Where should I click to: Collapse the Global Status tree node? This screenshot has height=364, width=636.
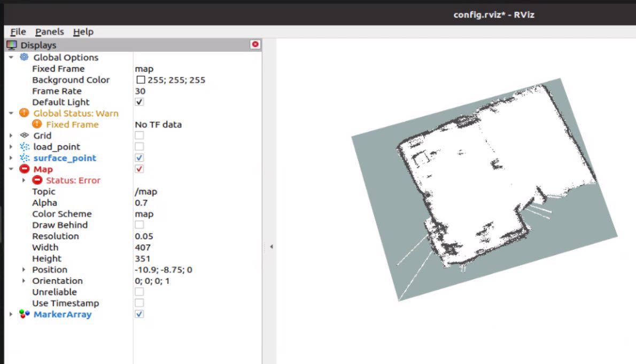11,113
